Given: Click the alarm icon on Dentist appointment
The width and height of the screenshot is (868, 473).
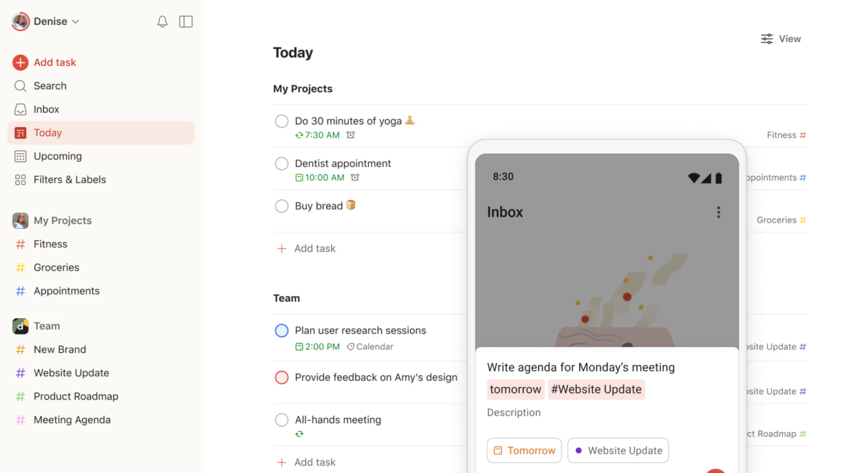Looking at the screenshot, I should [355, 177].
